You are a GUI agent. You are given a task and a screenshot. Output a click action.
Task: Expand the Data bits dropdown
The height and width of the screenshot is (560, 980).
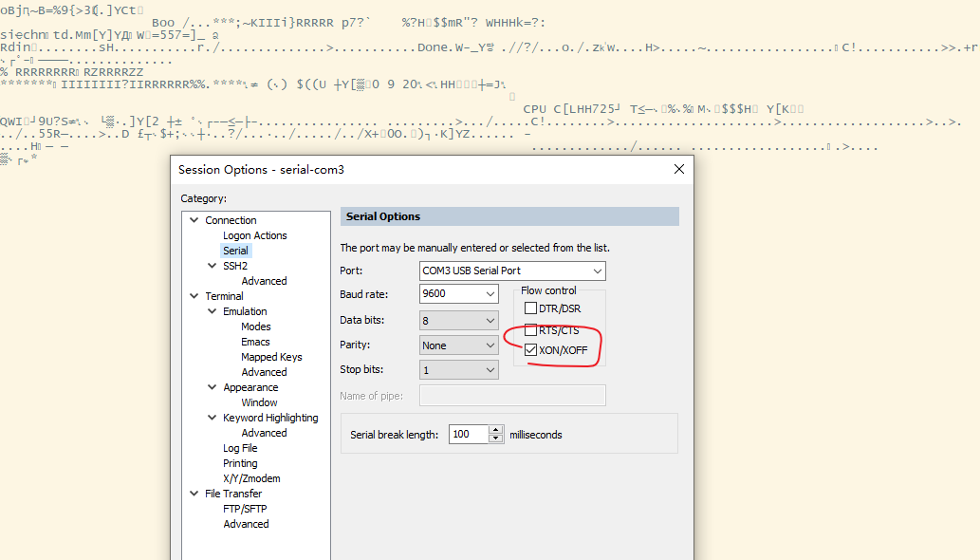490,321
